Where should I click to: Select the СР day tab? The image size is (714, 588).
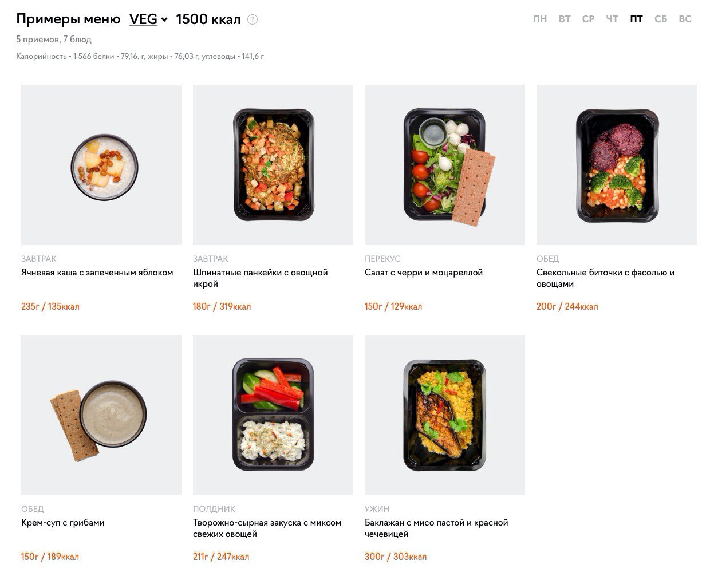(x=588, y=19)
